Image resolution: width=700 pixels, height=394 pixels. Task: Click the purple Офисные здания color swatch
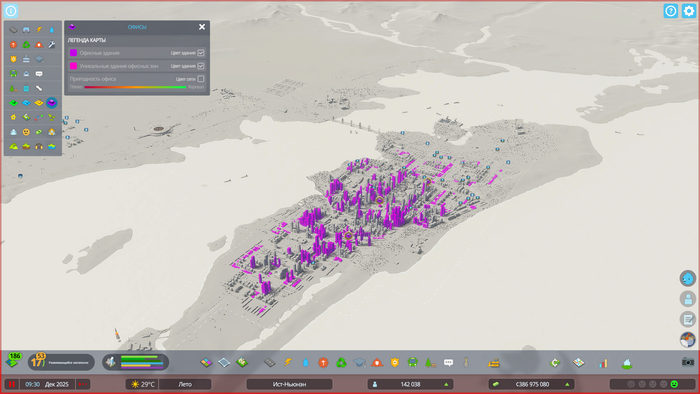tap(73, 53)
